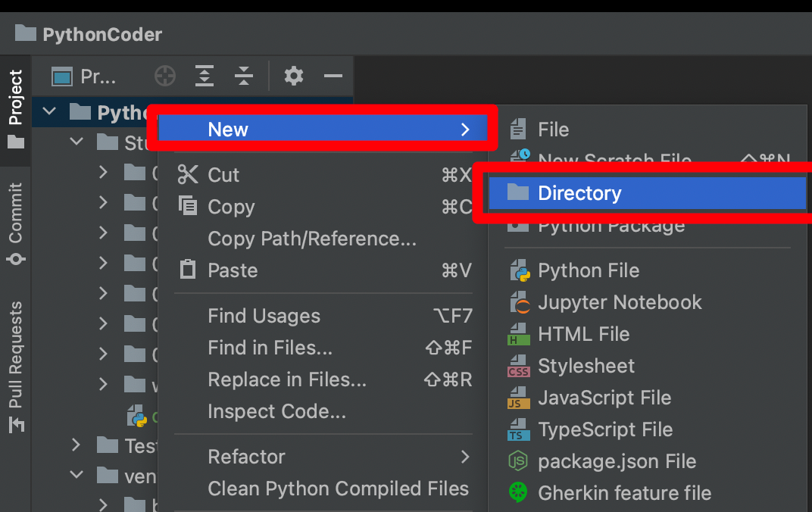Click the Paste clipboard icon
Screen dimensions: 812x512
[x=187, y=270]
